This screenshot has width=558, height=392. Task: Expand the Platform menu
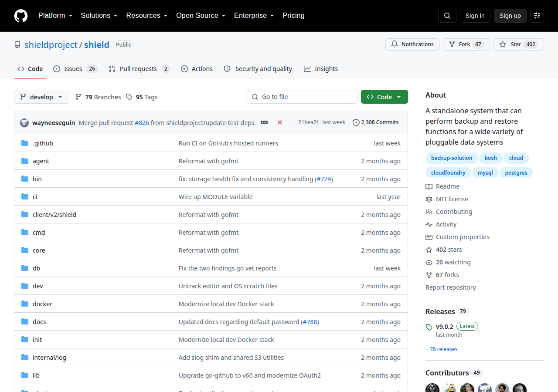click(55, 16)
